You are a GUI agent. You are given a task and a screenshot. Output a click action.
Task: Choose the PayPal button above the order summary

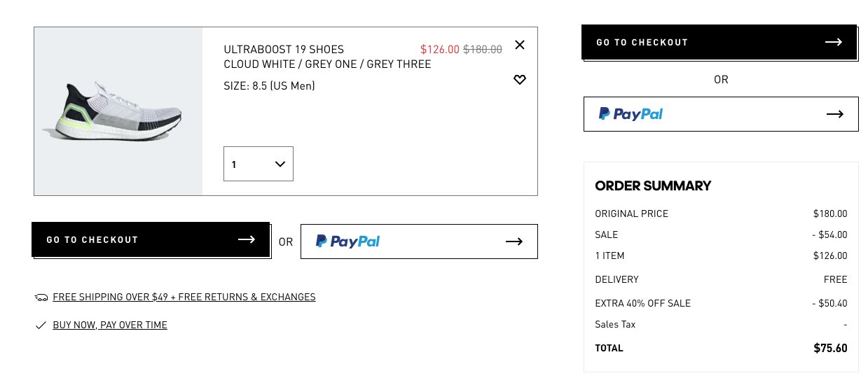click(x=721, y=114)
